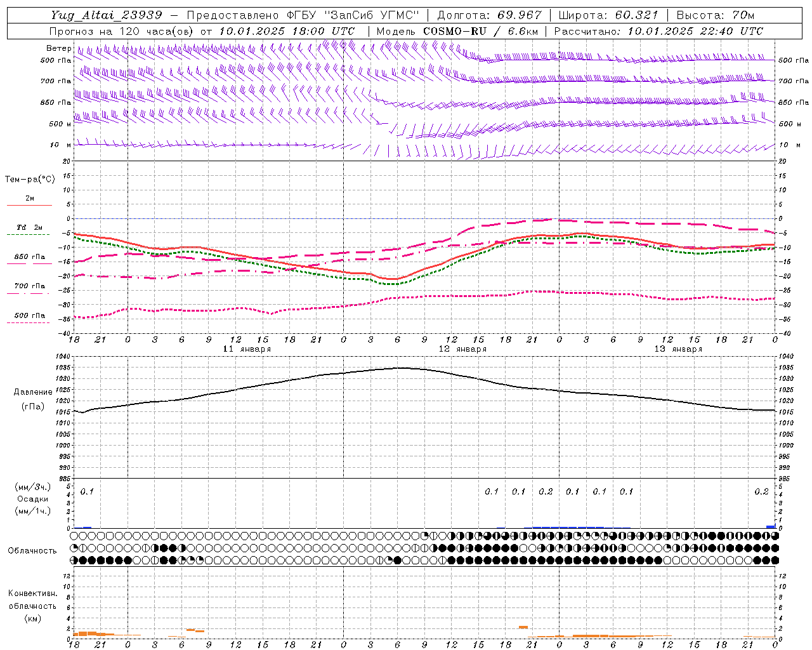Click the tallest orange convective bar near 21h 12 января
This screenshot has height=650, width=812.
point(523,627)
